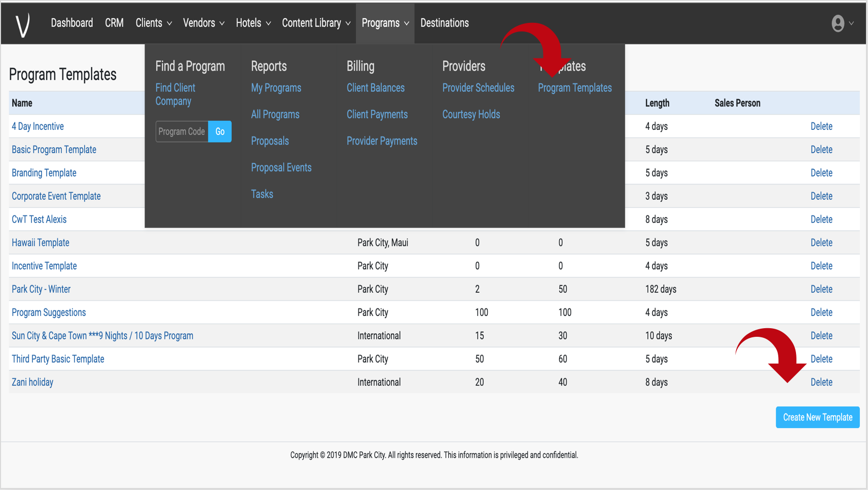
Task: Open the Destinations menu item
Action: click(445, 23)
